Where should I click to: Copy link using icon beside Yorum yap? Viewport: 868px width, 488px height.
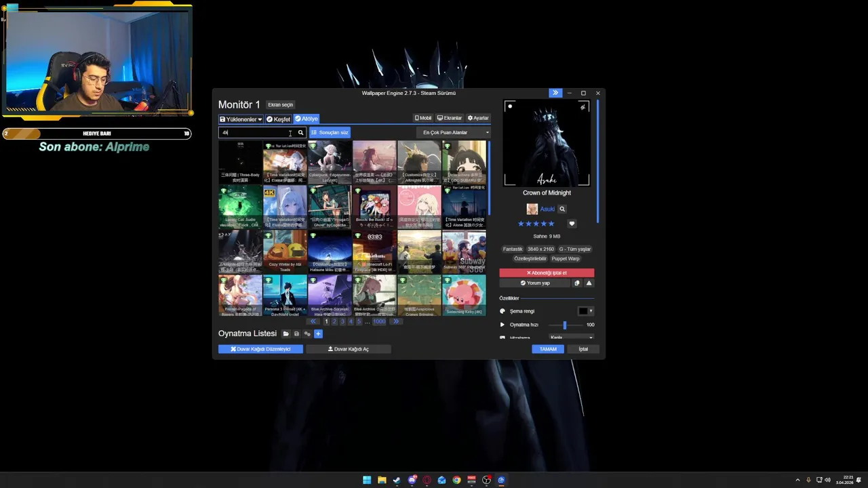[x=577, y=283]
